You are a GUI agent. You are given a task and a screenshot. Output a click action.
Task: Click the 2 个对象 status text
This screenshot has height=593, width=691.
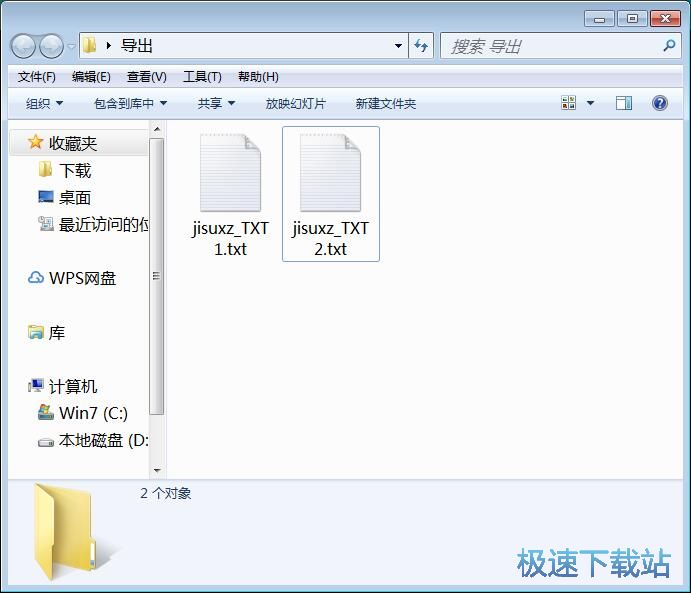pos(166,493)
